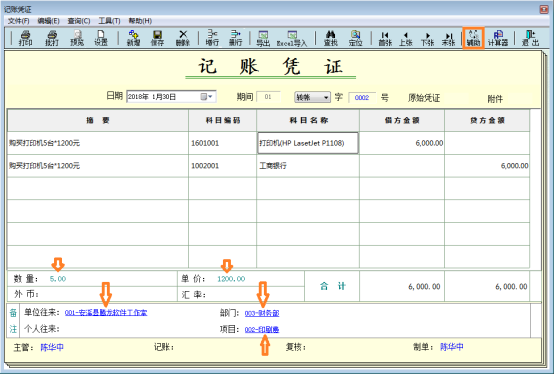555x375 pixels.
Task: Expand the 转账 voucher type dropdown
Action: (326, 97)
